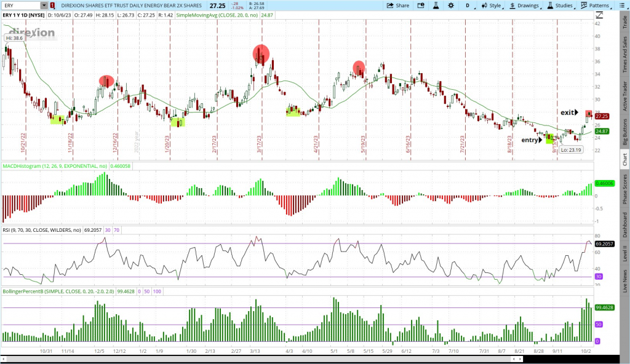Click the 6/16/23 expiration date marker
This screenshot has height=364, width=630.
click(409, 144)
